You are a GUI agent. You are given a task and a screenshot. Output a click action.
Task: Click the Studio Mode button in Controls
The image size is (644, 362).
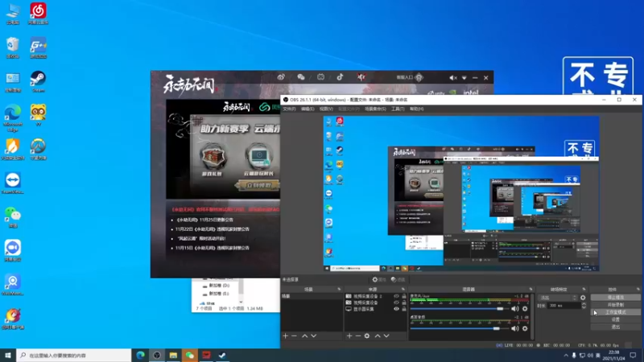tap(615, 312)
